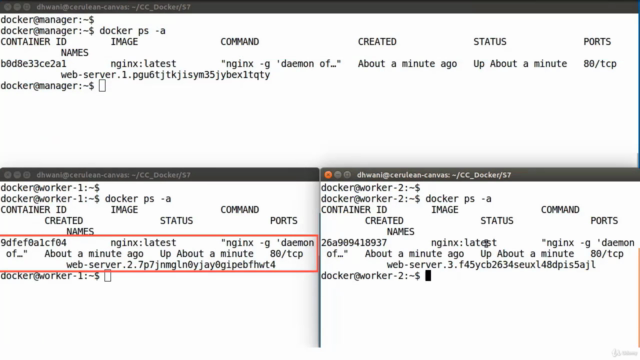Click 'docker ps -a' command in worker-1 terminal
Screen dimensions: 640x360
pos(138,199)
